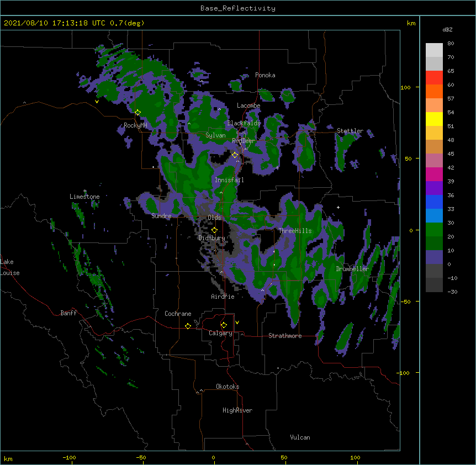Click the -30 value in dBZ legend

point(452,292)
